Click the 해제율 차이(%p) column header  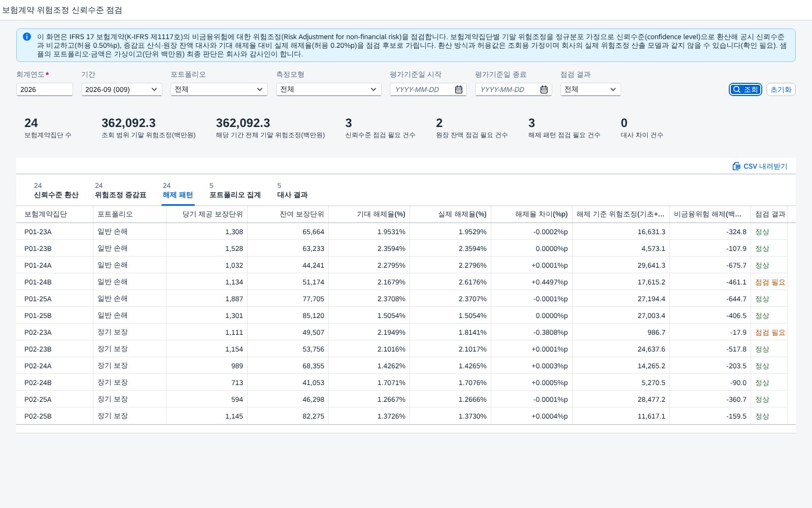532,214
